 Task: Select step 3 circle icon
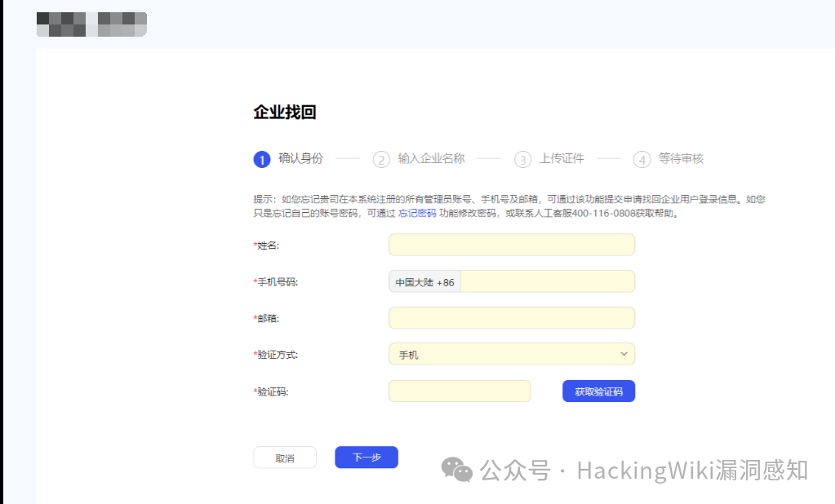click(523, 159)
